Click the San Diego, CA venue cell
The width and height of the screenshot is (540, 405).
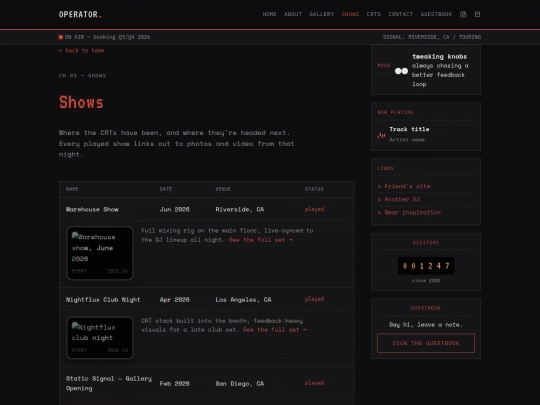click(x=240, y=383)
